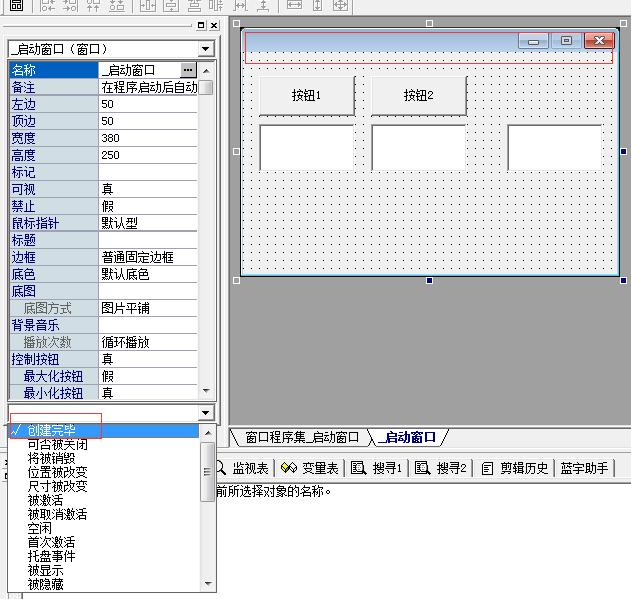The image size is (631, 599).
Task: Choose the 被取消激活 event
Action: [x=104, y=514]
